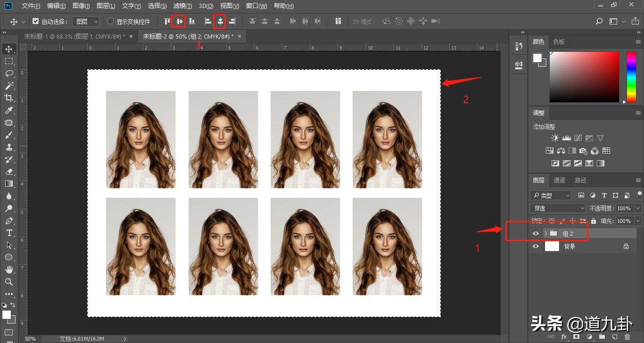Open the 穿透 blend mode dropdown

(x=558, y=208)
